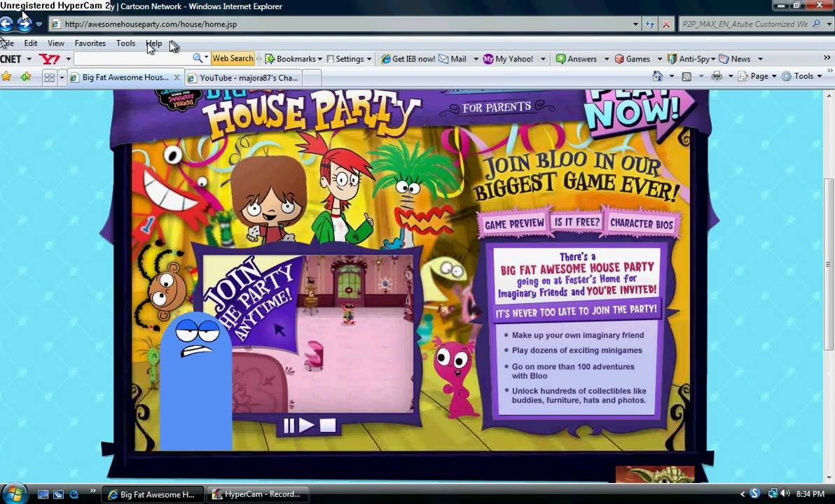Click the search magnifier icon in search box
Screen dimensions: 835x504
[816, 24]
